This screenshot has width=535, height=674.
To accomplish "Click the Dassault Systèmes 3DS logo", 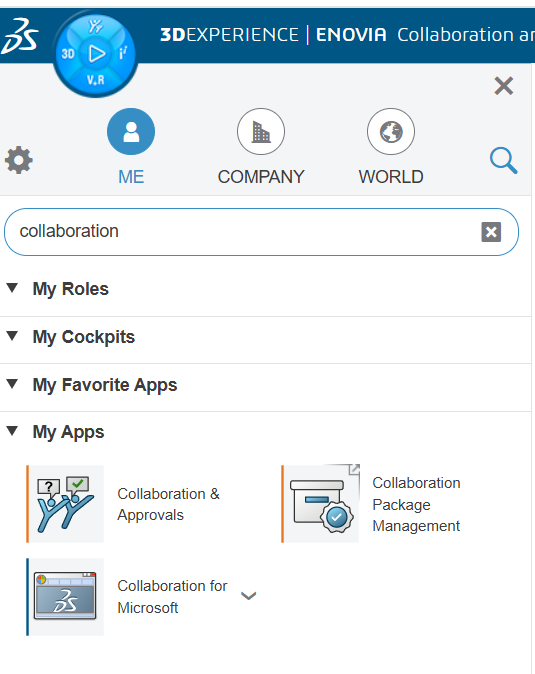I will pyautogui.click(x=19, y=36).
